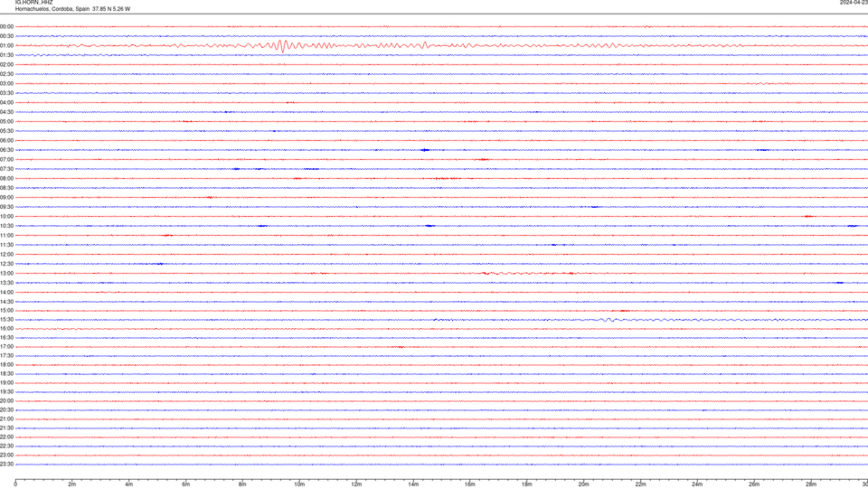The width and height of the screenshot is (868, 488).
Task: Select the 02:00 trace time label
Action: point(6,65)
